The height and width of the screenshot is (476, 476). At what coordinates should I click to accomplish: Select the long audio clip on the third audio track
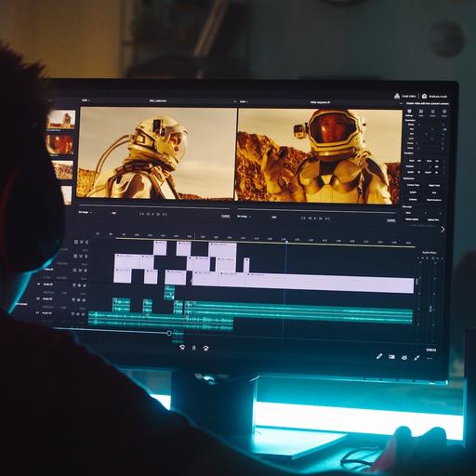(x=160, y=320)
